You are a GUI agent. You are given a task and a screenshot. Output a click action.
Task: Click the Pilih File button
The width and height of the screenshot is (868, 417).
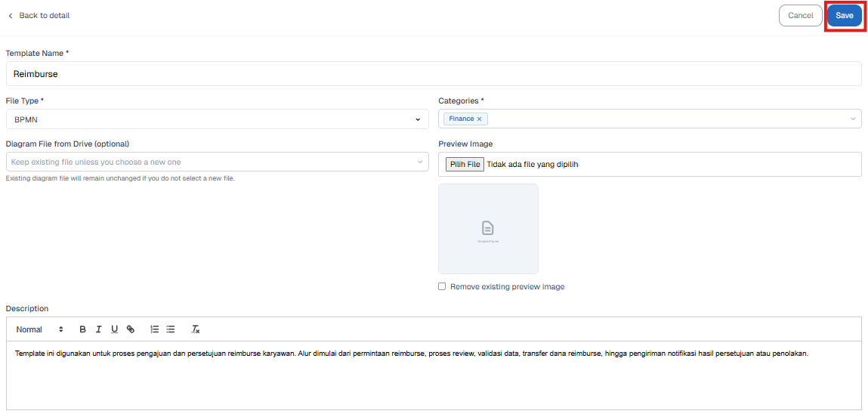(465, 165)
